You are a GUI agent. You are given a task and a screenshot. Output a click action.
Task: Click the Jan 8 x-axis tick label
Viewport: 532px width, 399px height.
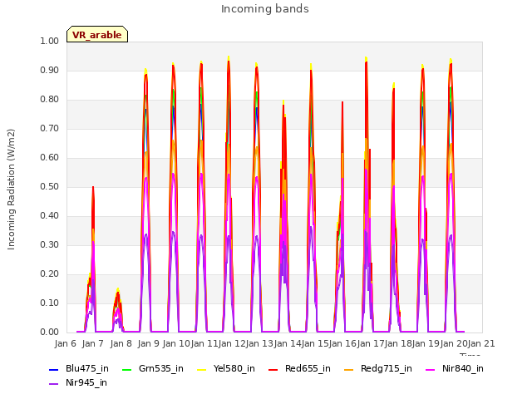tap(121, 343)
